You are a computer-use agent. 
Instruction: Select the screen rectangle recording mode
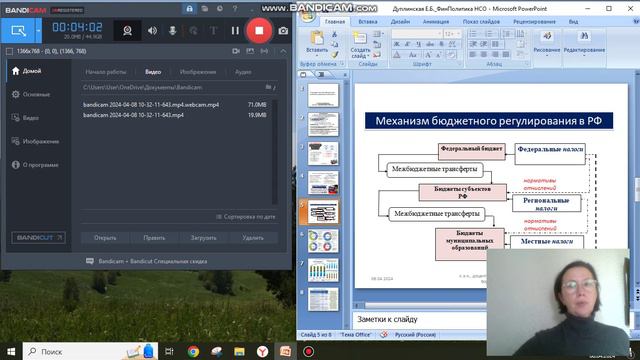point(18,31)
